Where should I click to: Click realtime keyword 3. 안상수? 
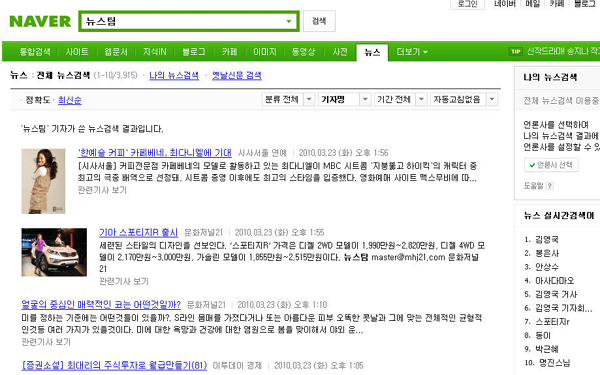tap(546, 267)
